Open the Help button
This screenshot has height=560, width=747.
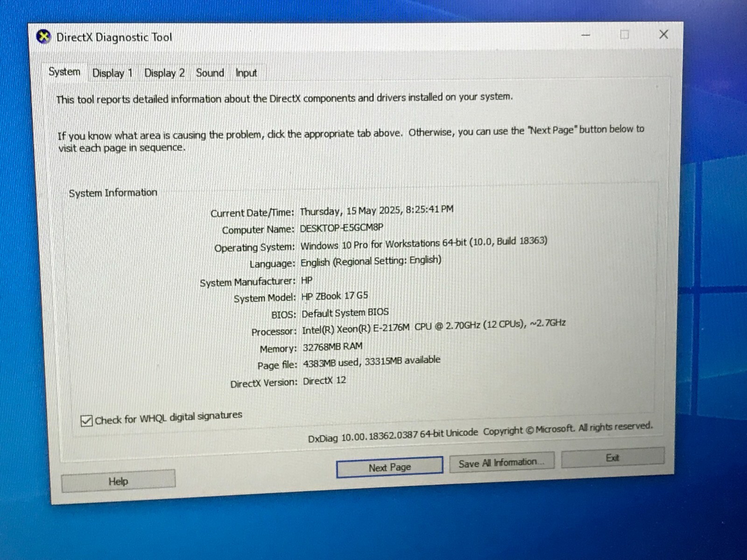pos(118,481)
